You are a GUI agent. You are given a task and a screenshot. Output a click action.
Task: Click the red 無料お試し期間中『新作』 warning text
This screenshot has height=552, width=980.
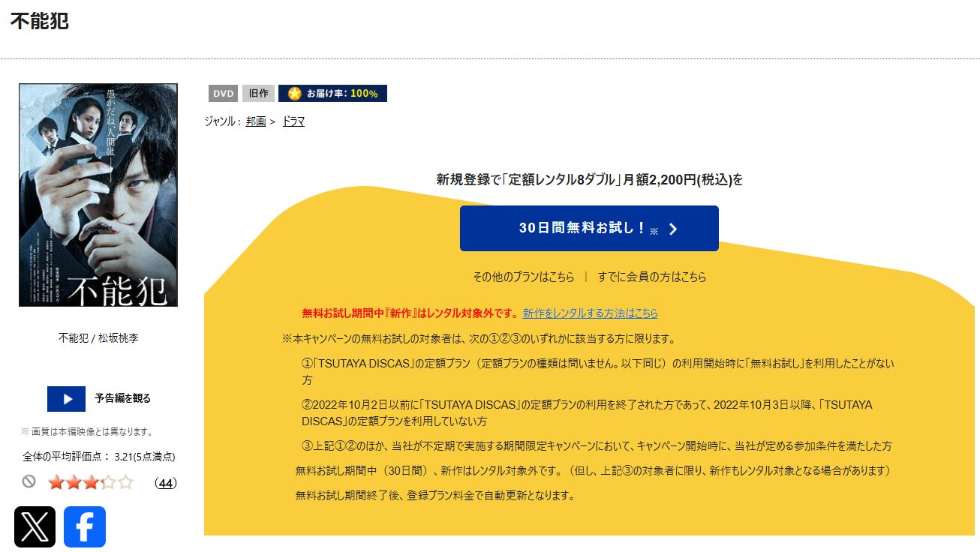coord(410,313)
